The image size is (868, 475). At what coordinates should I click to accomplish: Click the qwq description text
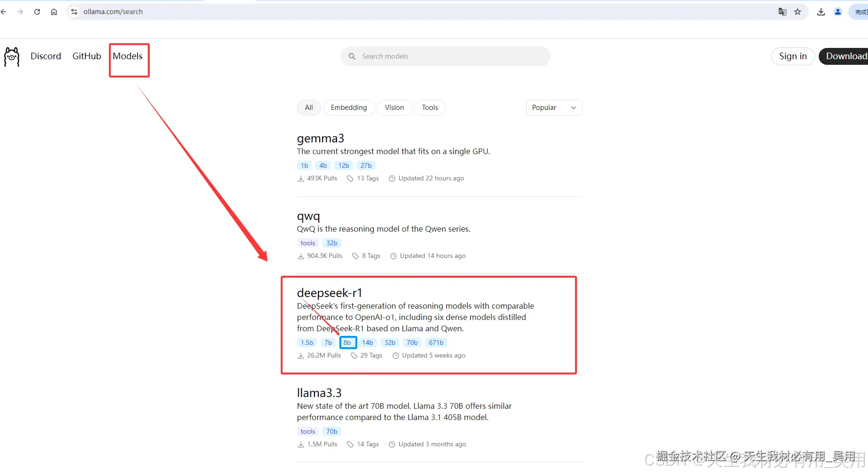coord(384,229)
